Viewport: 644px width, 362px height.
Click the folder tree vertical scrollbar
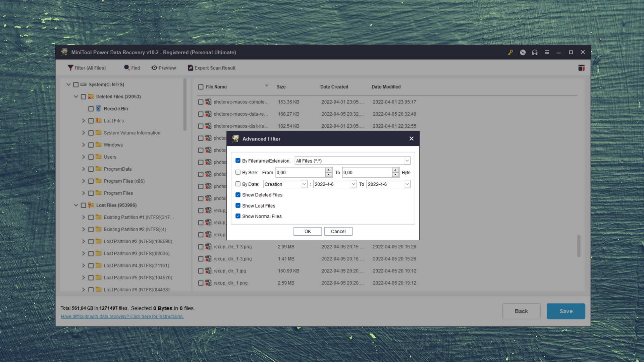coord(185,105)
